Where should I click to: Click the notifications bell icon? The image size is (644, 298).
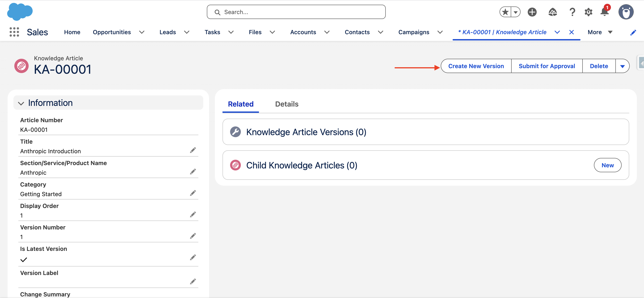coord(604,12)
